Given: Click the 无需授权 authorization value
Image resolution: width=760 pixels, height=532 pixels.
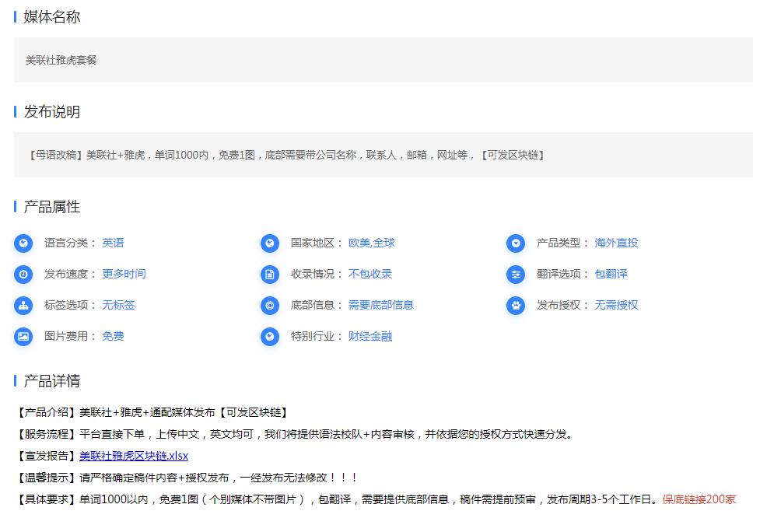Looking at the screenshot, I should pyautogui.click(x=617, y=305).
